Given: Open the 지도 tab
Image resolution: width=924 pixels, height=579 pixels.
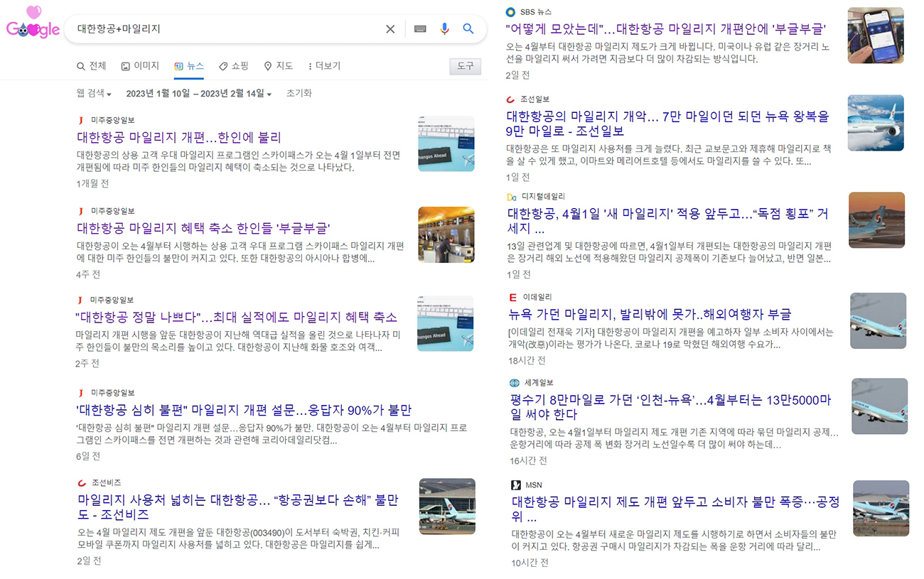Looking at the screenshot, I should [x=278, y=66].
